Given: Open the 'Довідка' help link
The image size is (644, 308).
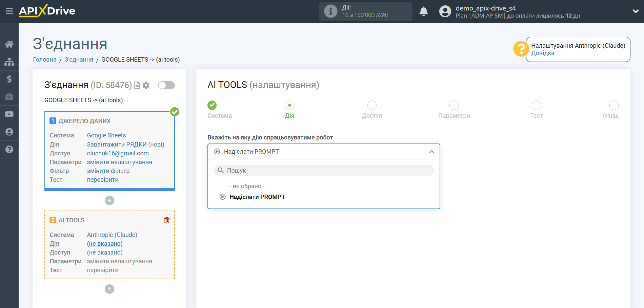Looking at the screenshot, I should 543,53.
